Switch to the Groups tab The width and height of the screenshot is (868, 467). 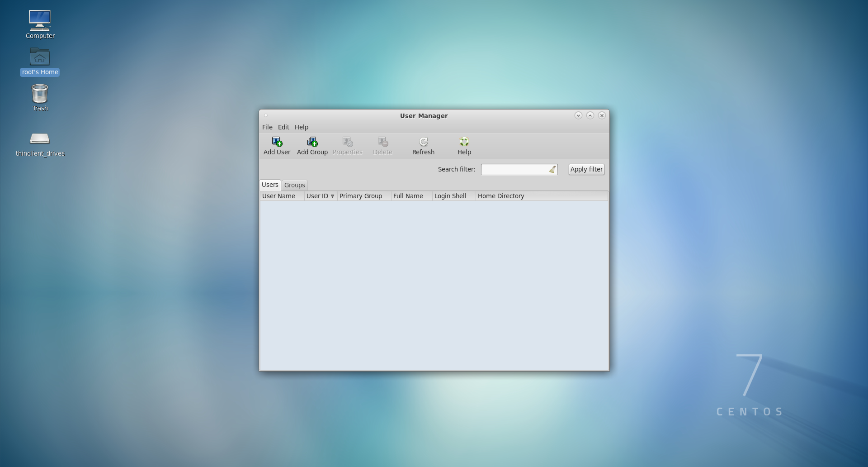point(294,185)
